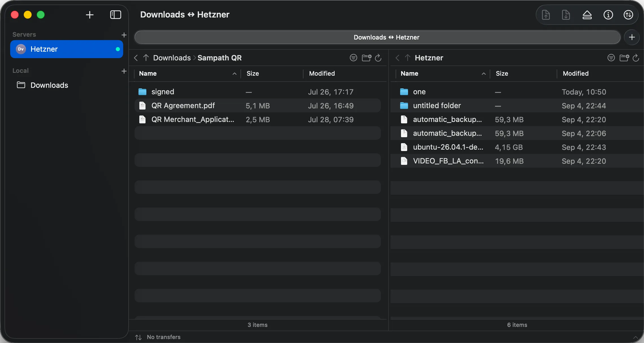The image size is (644, 343).
Task: Click the Hetzner connection status dot
Action: 118,49
